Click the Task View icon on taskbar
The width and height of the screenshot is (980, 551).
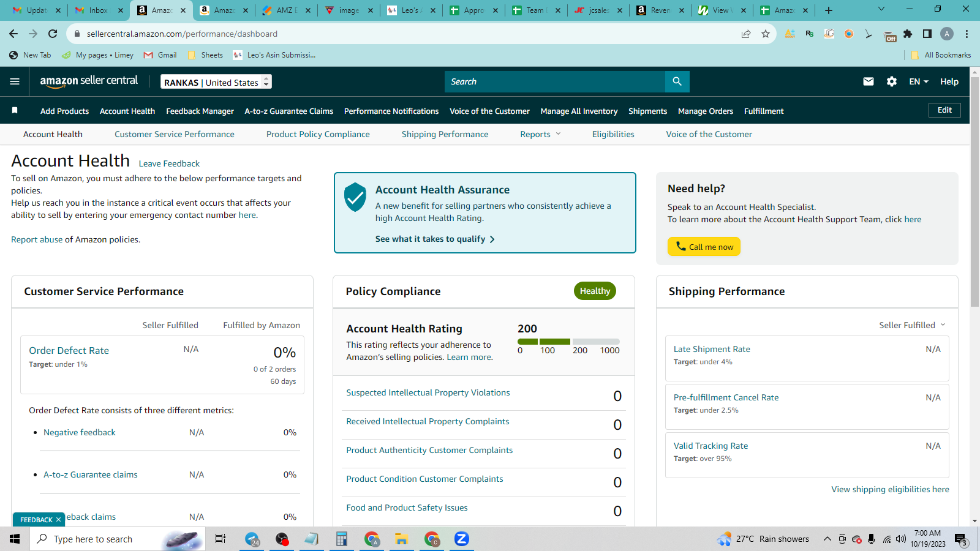[221, 539]
